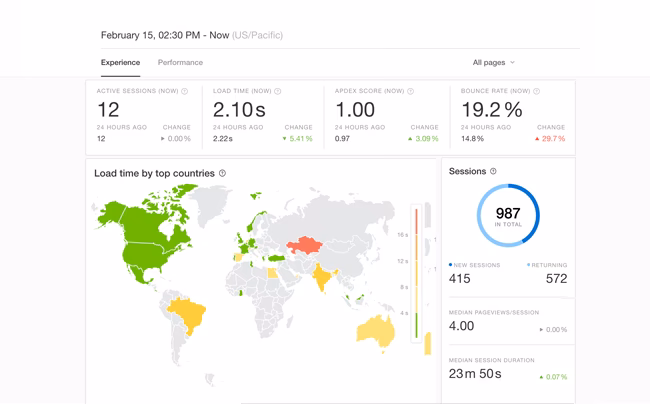Select the Experience tab

(x=121, y=63)
